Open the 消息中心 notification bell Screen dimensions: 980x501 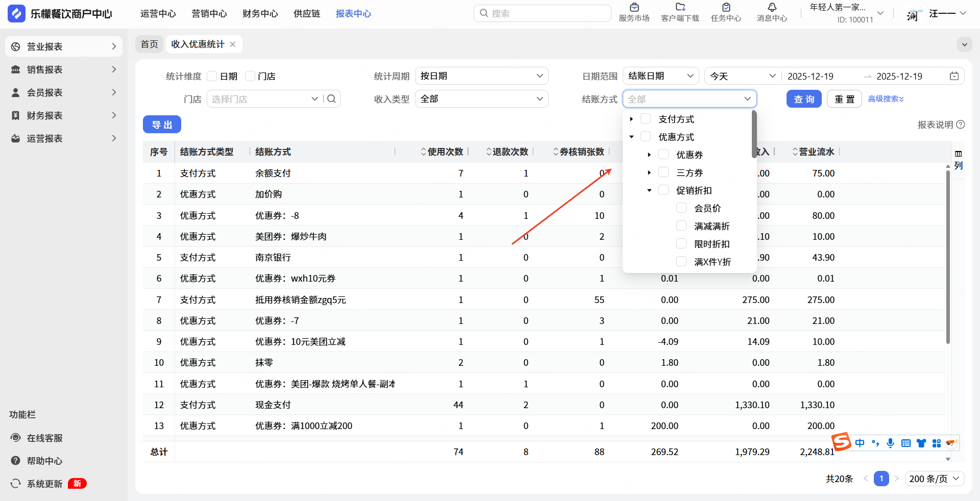point(772,8)
